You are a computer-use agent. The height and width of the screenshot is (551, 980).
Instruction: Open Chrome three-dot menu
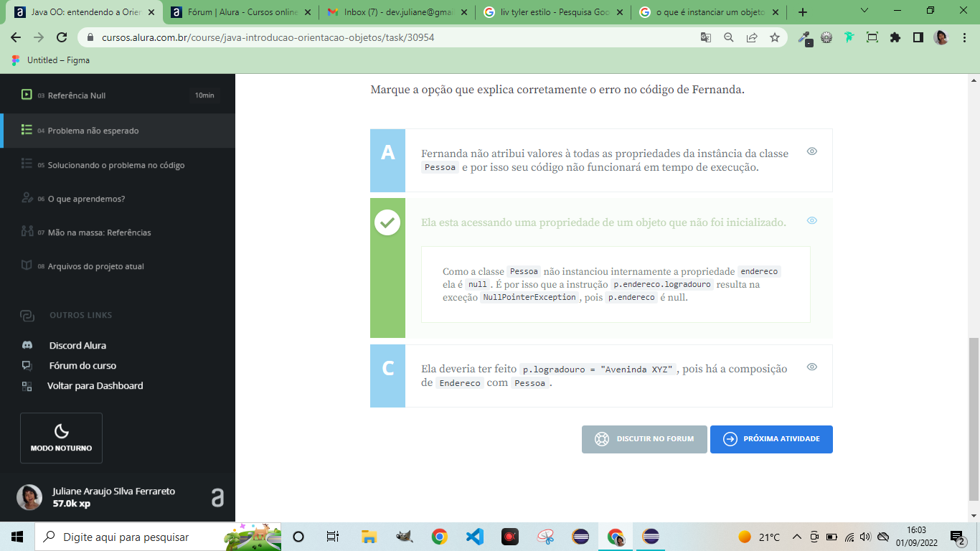pos(963,37)
